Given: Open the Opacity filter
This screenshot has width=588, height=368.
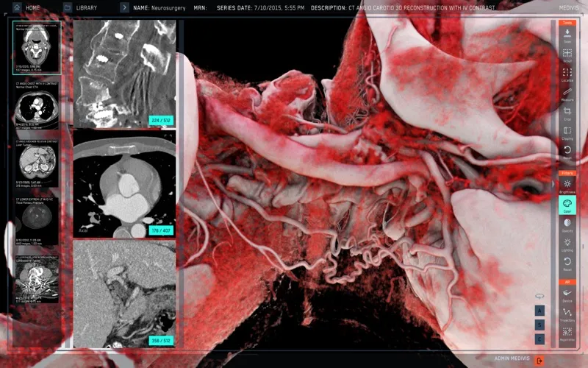Looking at the screenshot, I should click(567, 225).
